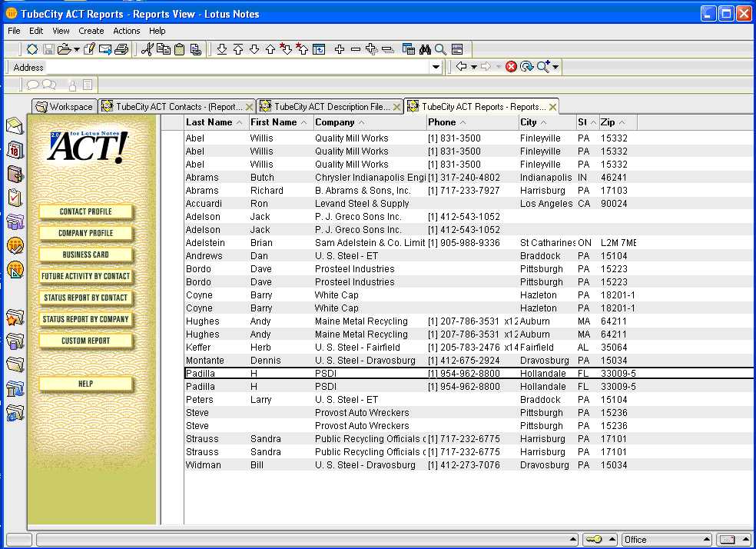Screen dimensions: 756x549
Task: Sort by the Last Name column header
Action: [216, 122]
